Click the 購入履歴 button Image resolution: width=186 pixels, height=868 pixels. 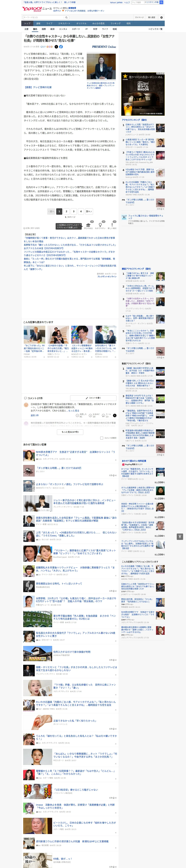coord(152,18)
